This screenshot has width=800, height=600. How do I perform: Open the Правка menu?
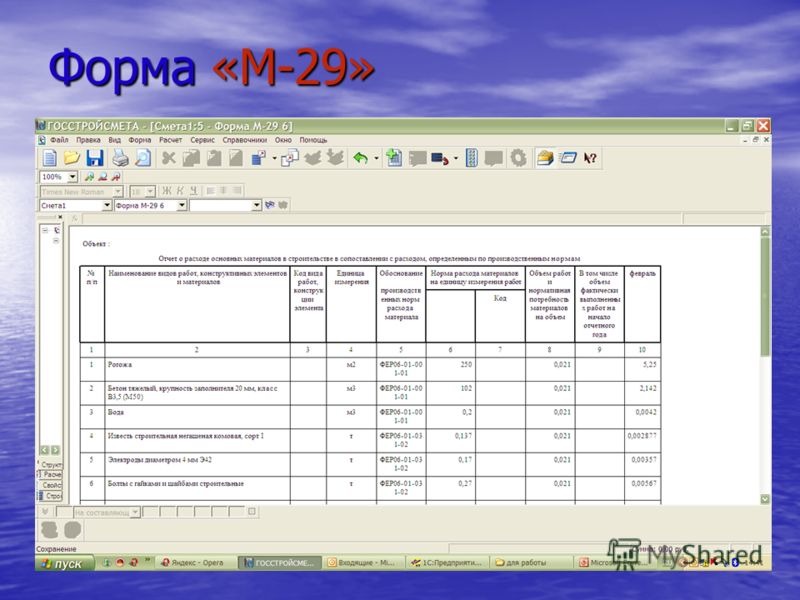pos(88,140)
